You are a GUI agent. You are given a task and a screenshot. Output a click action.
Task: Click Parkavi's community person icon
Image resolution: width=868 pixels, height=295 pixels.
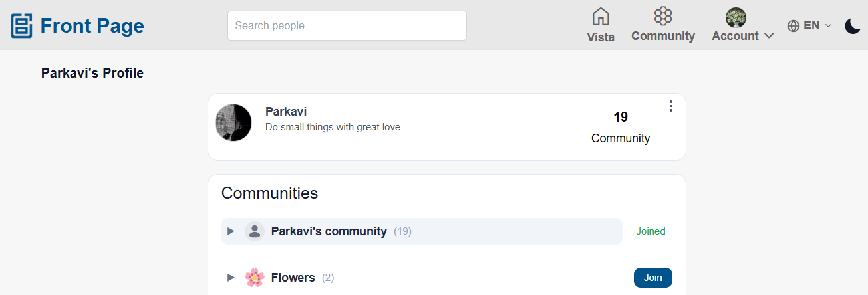pos(254,231)
